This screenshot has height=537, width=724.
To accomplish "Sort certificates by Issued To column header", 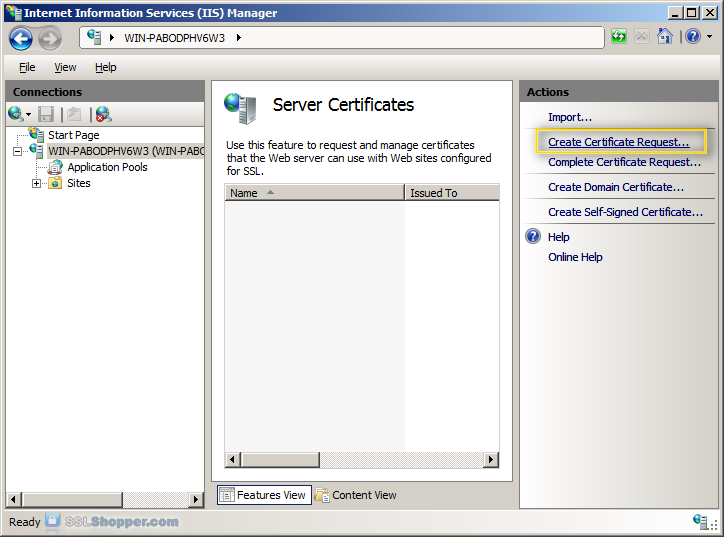I will 452,193.
